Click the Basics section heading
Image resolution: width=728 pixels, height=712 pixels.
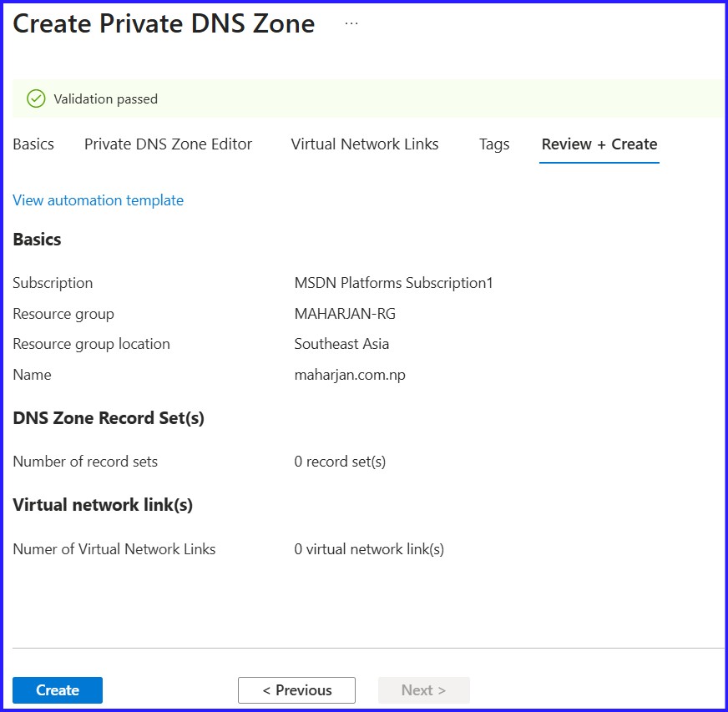point(37,240)
